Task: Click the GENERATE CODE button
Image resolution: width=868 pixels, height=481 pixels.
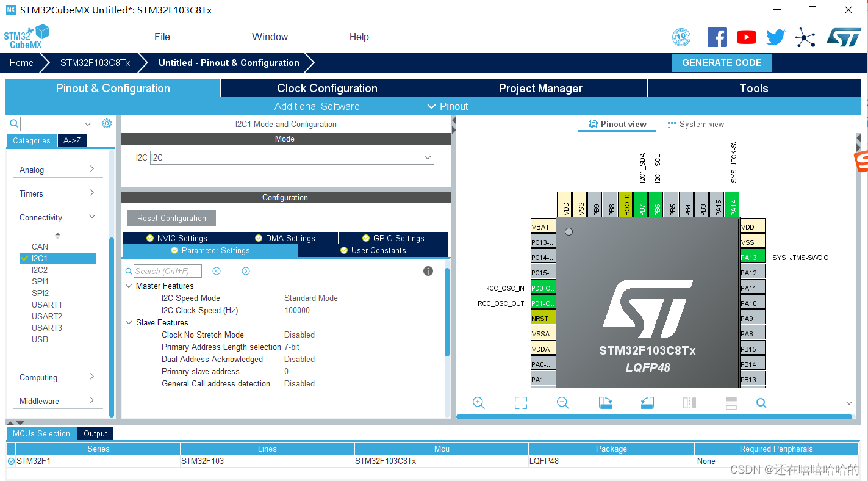Action: (722, 63)
